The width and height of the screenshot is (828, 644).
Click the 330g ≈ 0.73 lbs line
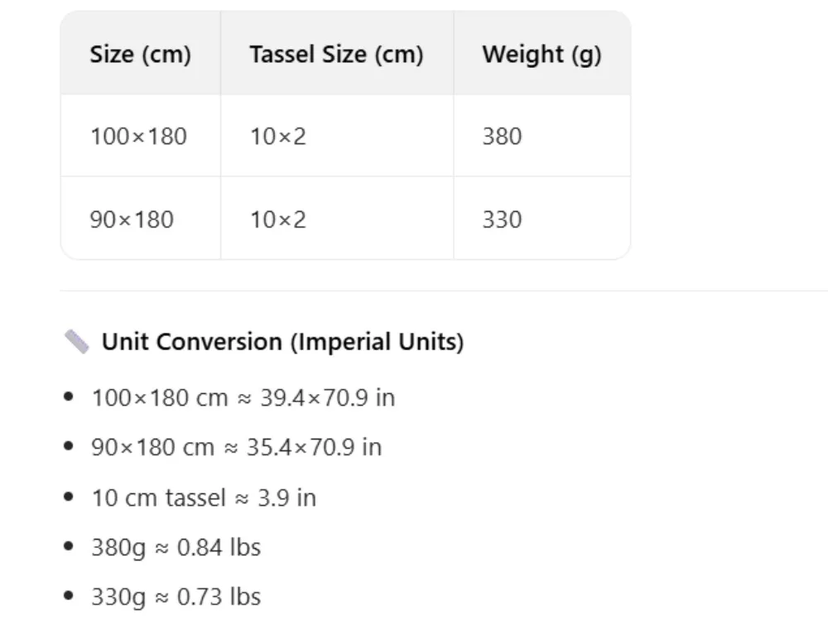(176, 597)
